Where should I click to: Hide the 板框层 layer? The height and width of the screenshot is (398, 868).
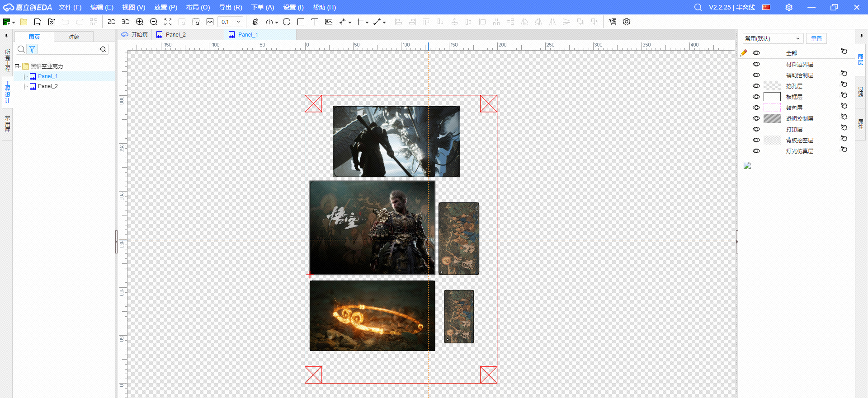coord(756,97)
